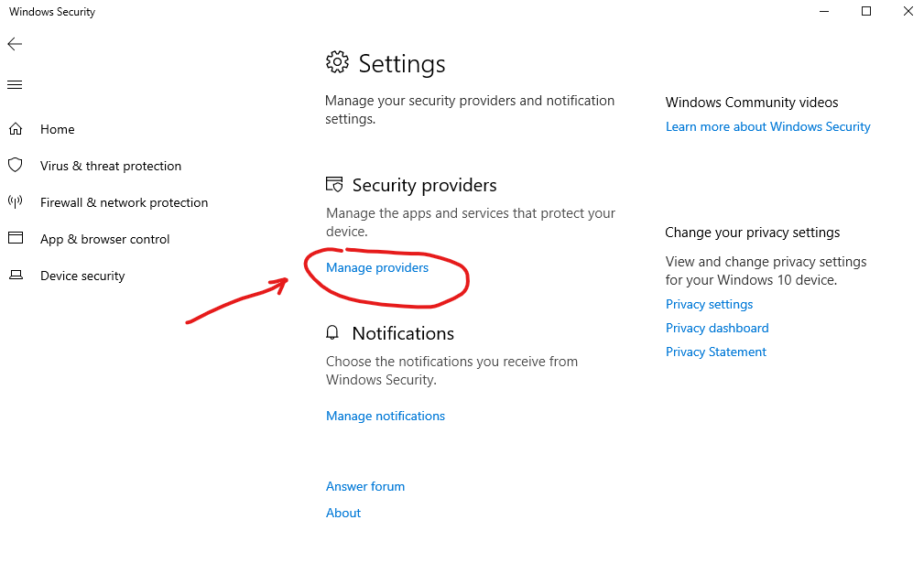Viewport: 924px width, 574px height.
Task: Open Firewall & network protection
Action: pyautogui.click(x=124, y=202)
